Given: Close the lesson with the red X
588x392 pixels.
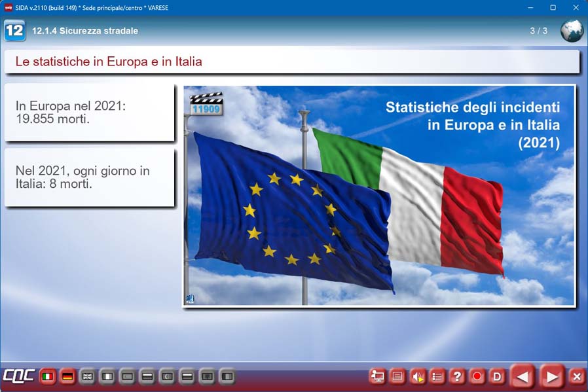Looking at the screenshot, I should [576, 376].
